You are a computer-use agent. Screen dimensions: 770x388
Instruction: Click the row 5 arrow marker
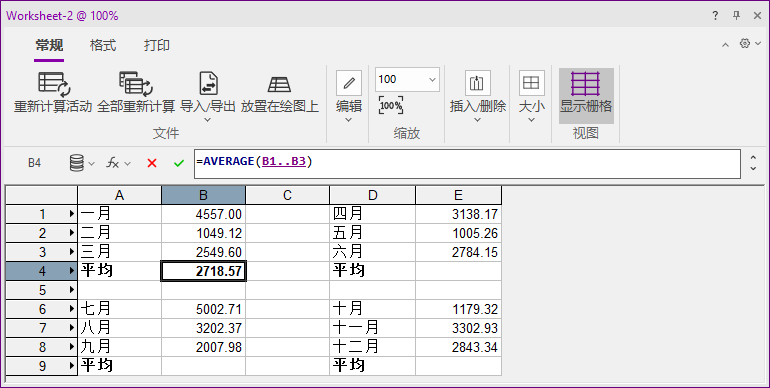(72, 290)
